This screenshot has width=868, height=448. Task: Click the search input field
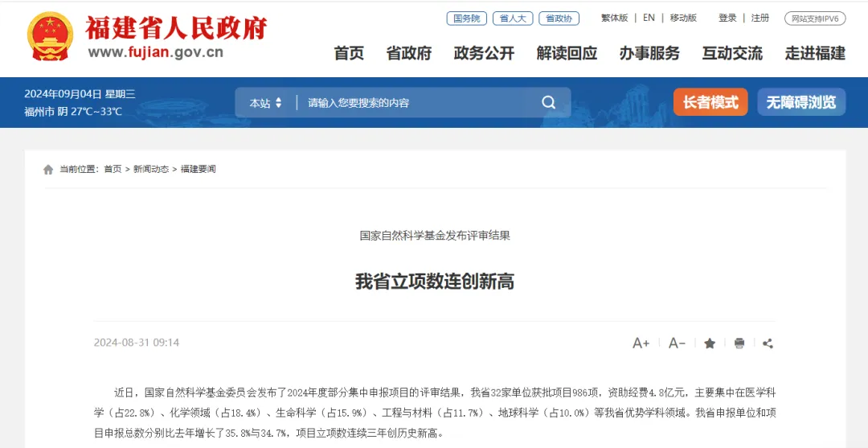coord(420,103)
